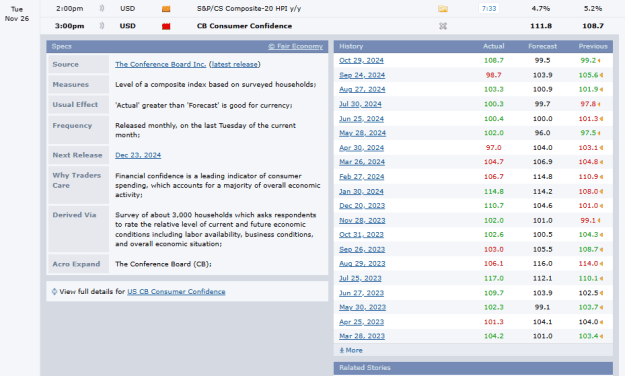Screen dimensions: 625x376
Task: Open the May 30, 2023 history entry
Action: click(x=362, y=307)
